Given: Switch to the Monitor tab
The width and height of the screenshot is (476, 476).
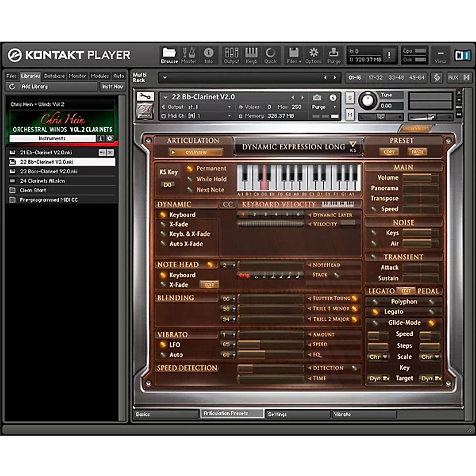Looking at the screenshot, I should pyautogui.click(x=77, y=76).
